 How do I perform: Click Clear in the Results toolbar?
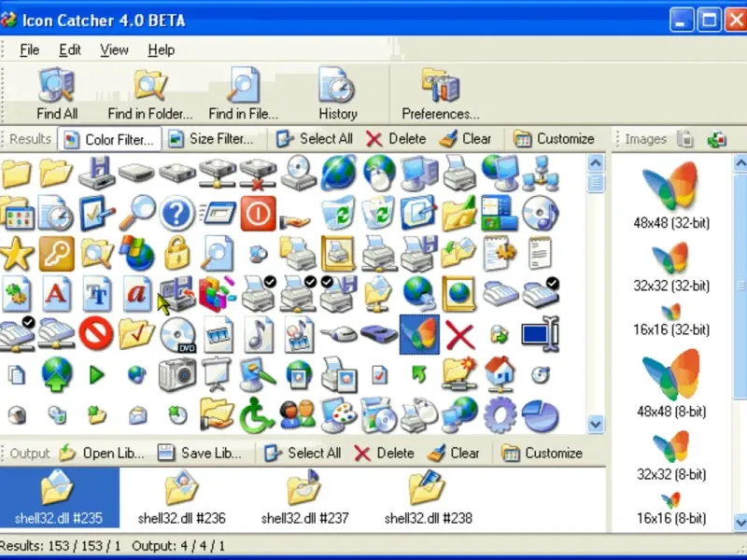click(x=465, y=139)
